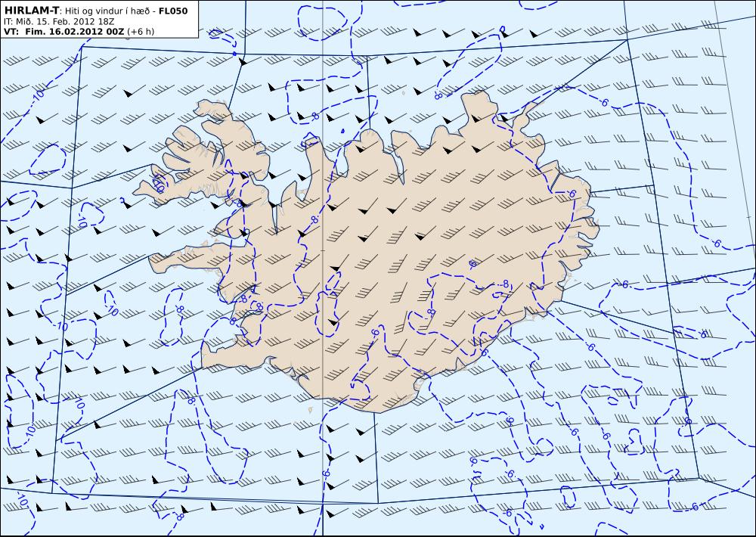The image size is (756, 537).
Task: Click the HIRLAM-T model title
Action: 31,10
